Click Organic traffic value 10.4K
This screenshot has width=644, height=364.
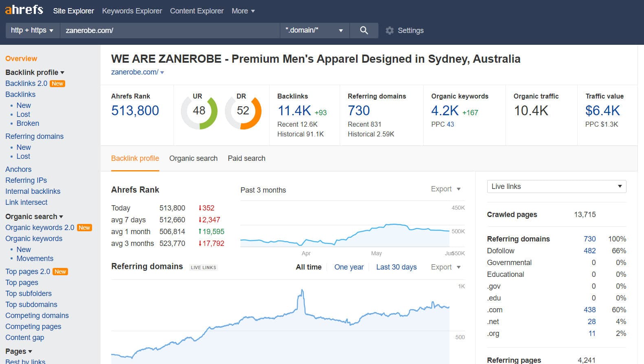click(531, 110)
